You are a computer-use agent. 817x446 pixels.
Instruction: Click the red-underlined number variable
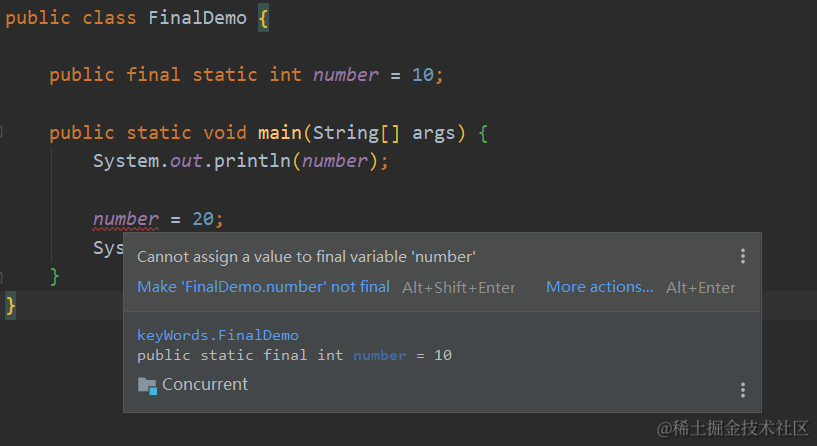[x=126, y=219]
